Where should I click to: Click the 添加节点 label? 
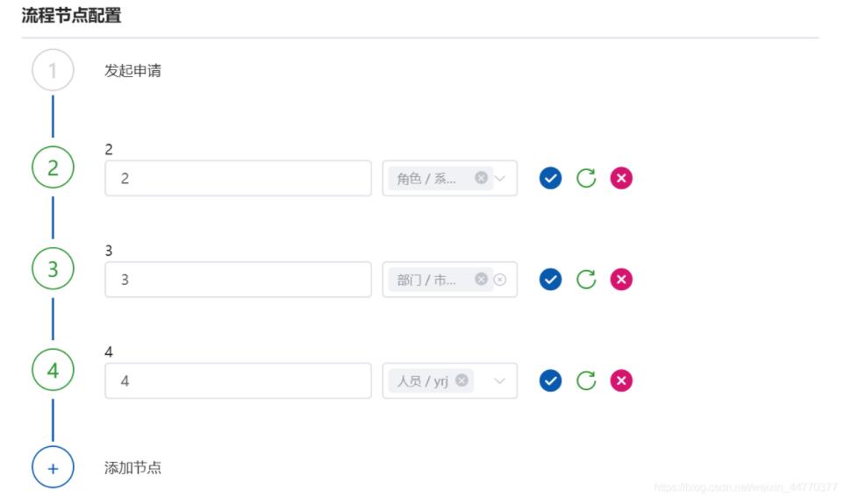click(x=133, y=468)
